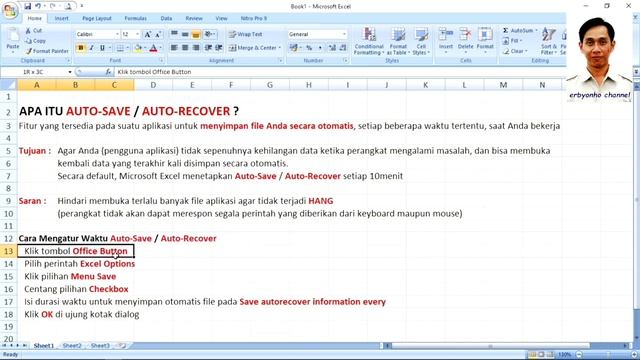Image resolution: width=640 pixels, height=360 pixels.
Task: Click the Save icon in Quick Access Toolbar
Action: point(27,6)
